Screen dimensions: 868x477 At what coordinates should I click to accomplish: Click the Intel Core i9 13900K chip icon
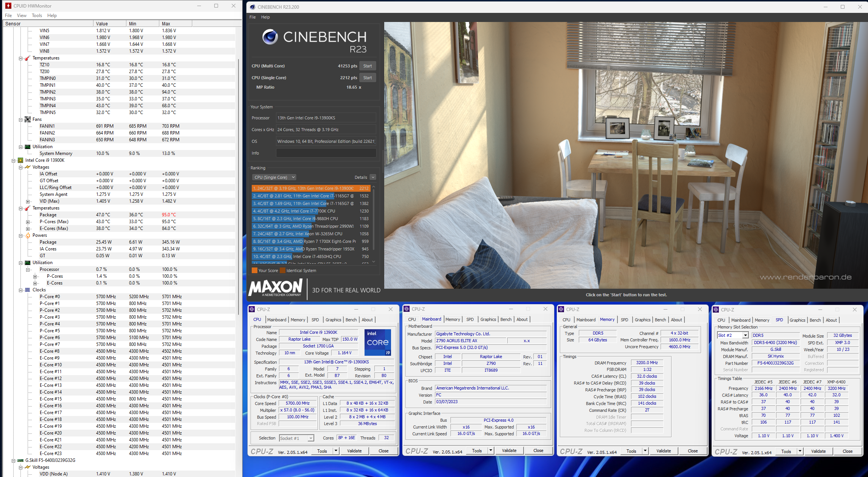click(x=20, y=160)
